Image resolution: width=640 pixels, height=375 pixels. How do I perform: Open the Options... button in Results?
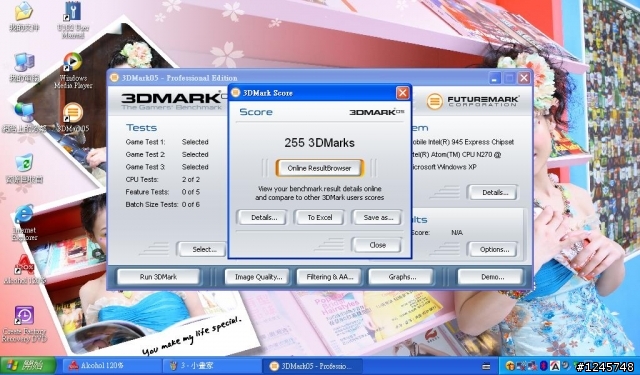pos(494,249)
